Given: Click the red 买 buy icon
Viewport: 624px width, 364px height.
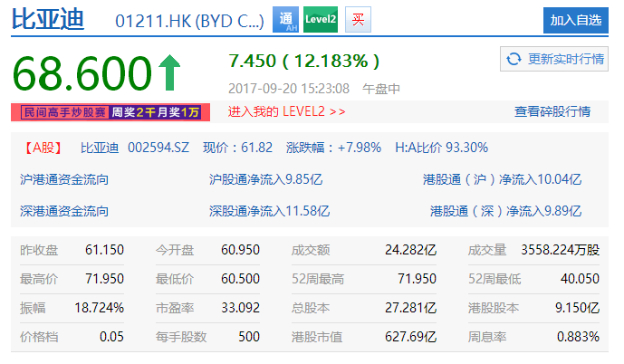Looking at the screenshot, I should pyautogui.click(x=357, y=19).
